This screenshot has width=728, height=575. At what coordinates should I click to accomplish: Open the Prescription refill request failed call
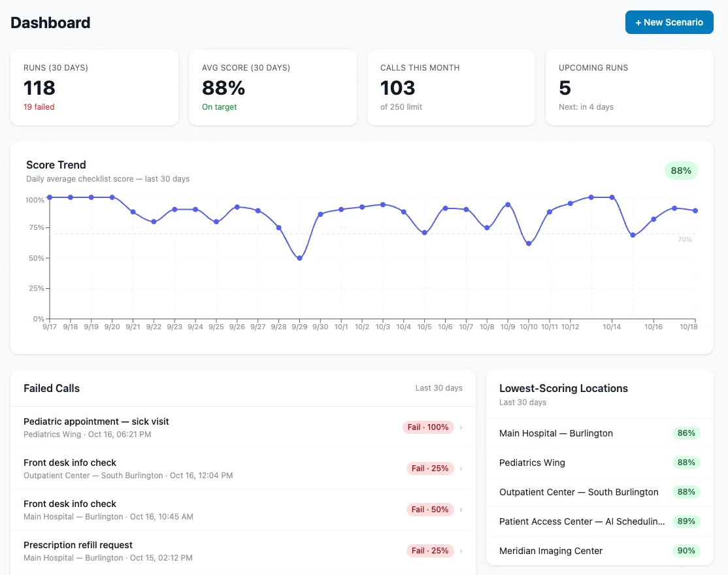243,551
